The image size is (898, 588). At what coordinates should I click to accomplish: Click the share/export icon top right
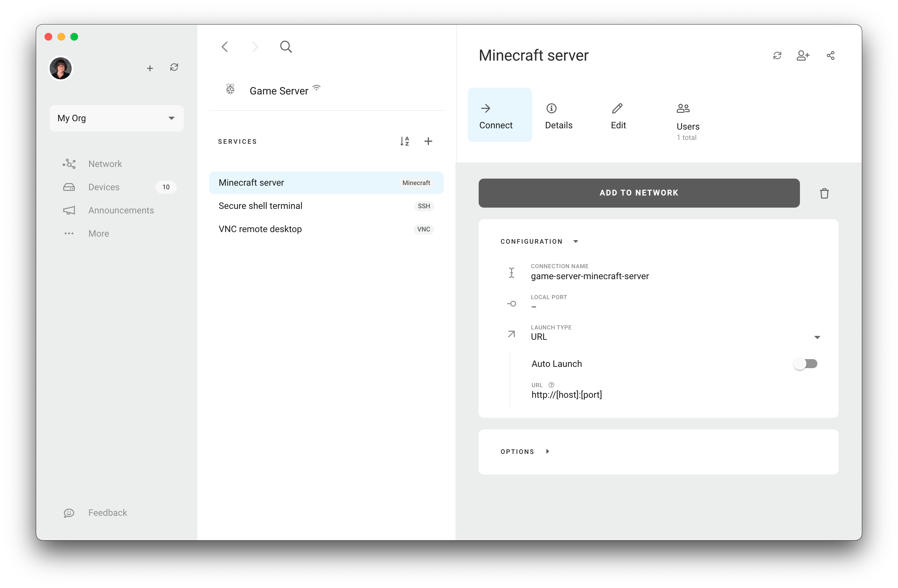click(x=831, y=56)
